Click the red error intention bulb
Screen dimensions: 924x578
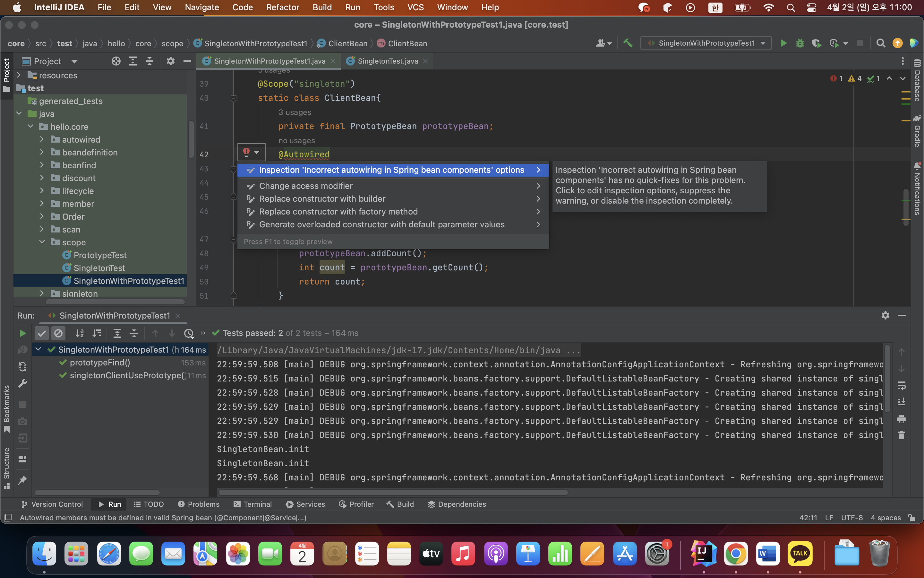pyautogui.click(x=246, y=152)
